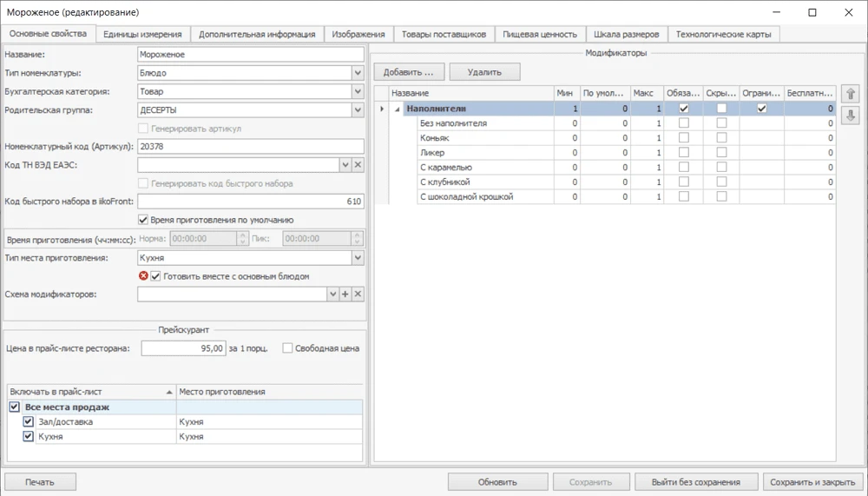Open the Технологические карты tab
Image resolution: width=868 pixels, height=496 pixels.
(x=723, y=34)
